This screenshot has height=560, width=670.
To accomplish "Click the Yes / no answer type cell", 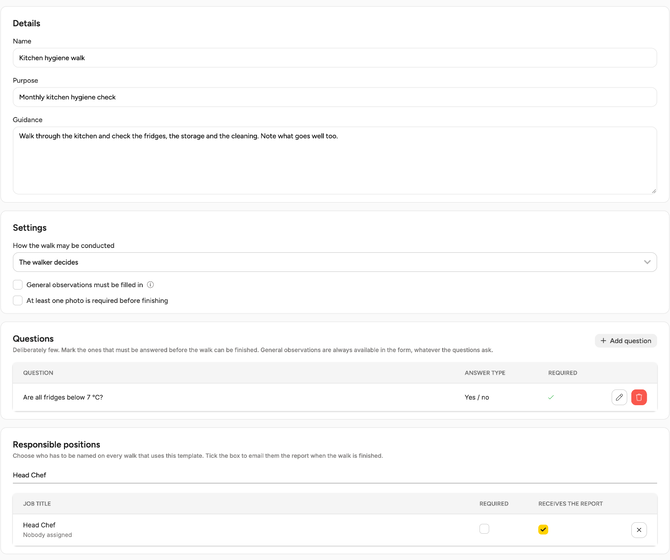I will tap(476, 397).
